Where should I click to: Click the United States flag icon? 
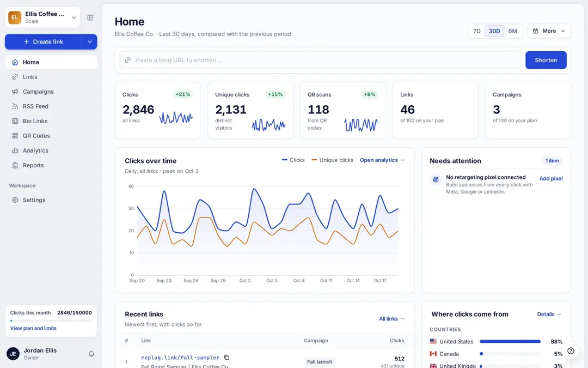pos(433,341)
